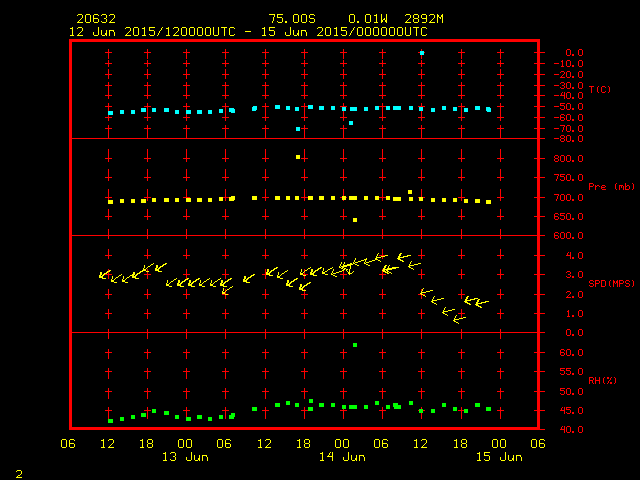Select the RH(%) humidity axis label
Viewport: 640px width, 480px height.
tap(603, 381)
